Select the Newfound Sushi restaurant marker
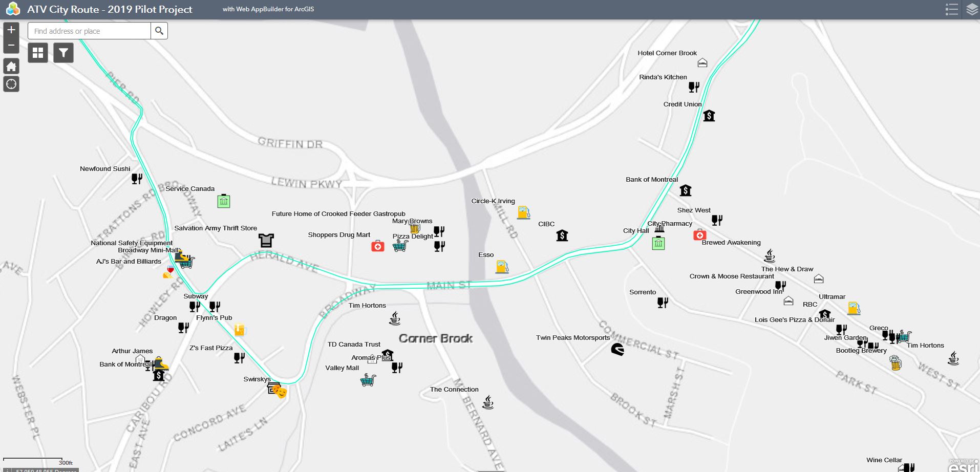Viewport: 980px width, 472px height. [x=137, y=179]
